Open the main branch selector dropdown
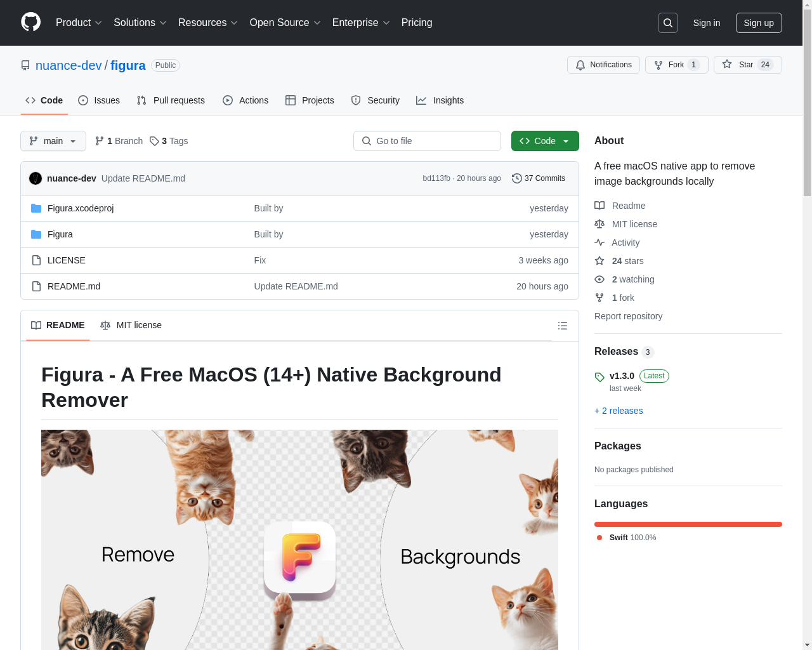 [x=53, y=141]
